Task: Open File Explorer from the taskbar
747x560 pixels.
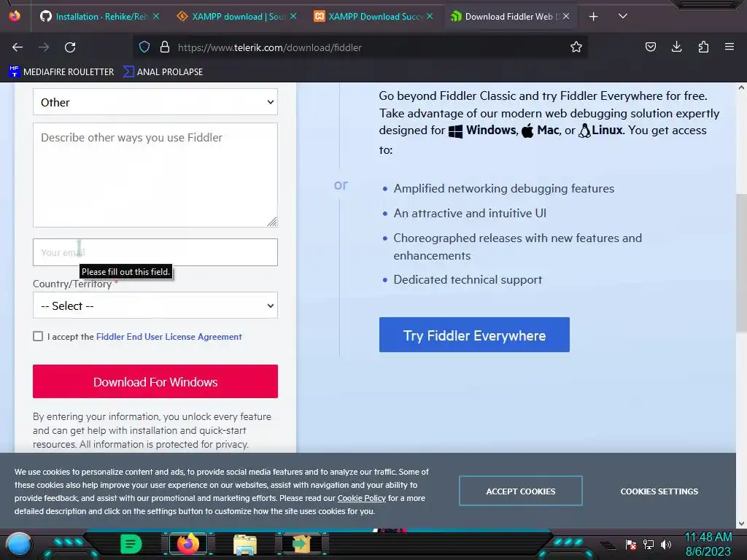Action: click(x=245, y=544)
